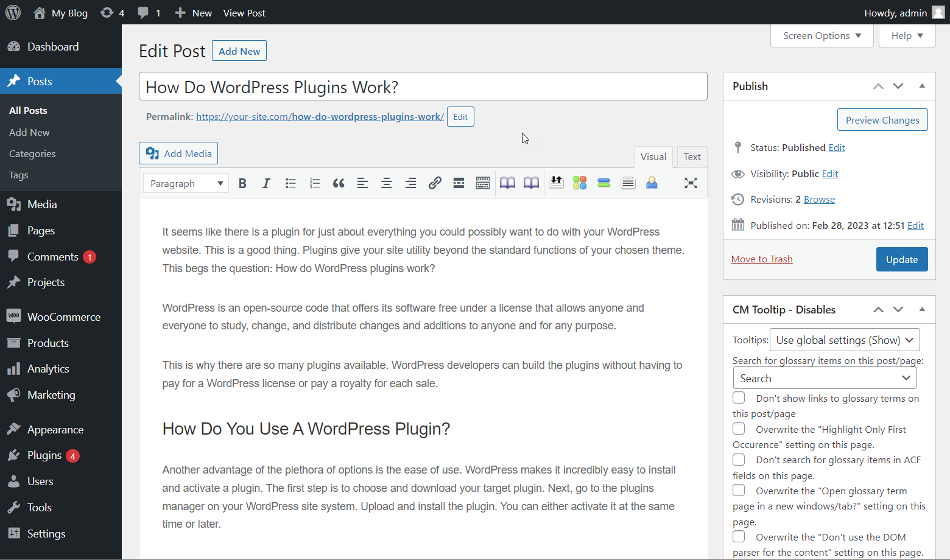
Task: Open the comments bubble in admin bar
Action: coord(149,13)
